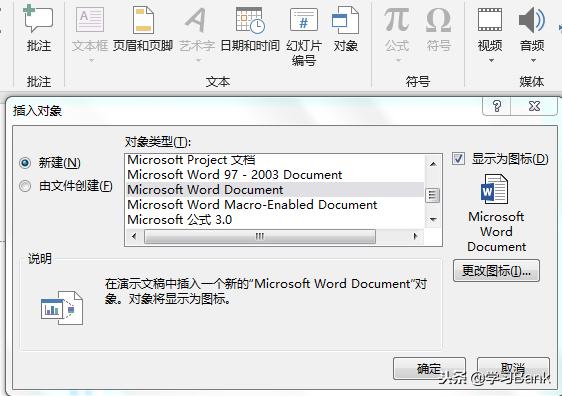Viewport: 562px width, 396px height.
Task: Click the 对象 object ribbon icon
Action: click(x=345, y=20)
